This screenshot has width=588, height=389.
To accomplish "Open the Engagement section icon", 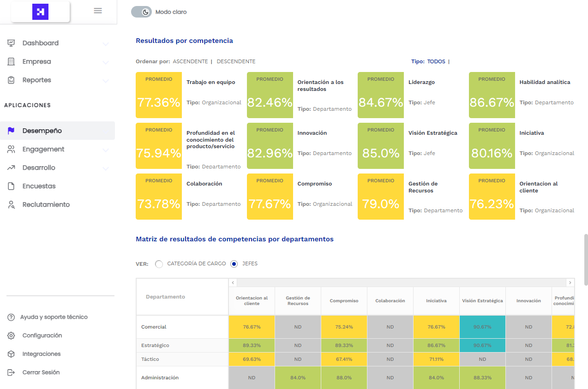I will (x=11, y=149).
